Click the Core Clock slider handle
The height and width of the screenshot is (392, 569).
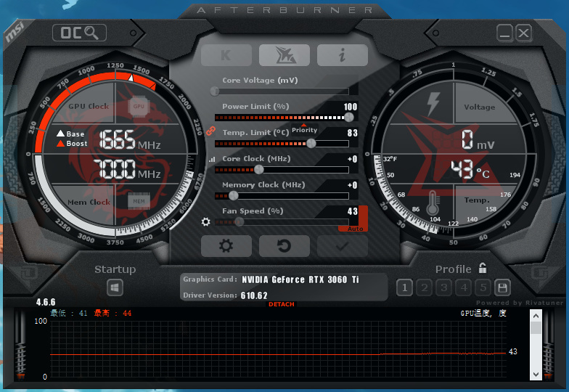click(258, 170)
